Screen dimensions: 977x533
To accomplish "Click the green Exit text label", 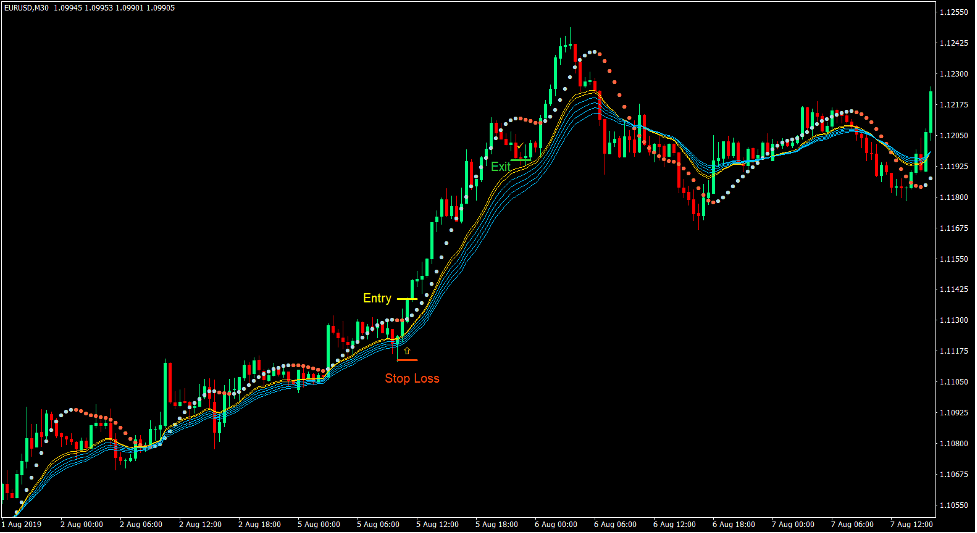I will tap(500, 167).
